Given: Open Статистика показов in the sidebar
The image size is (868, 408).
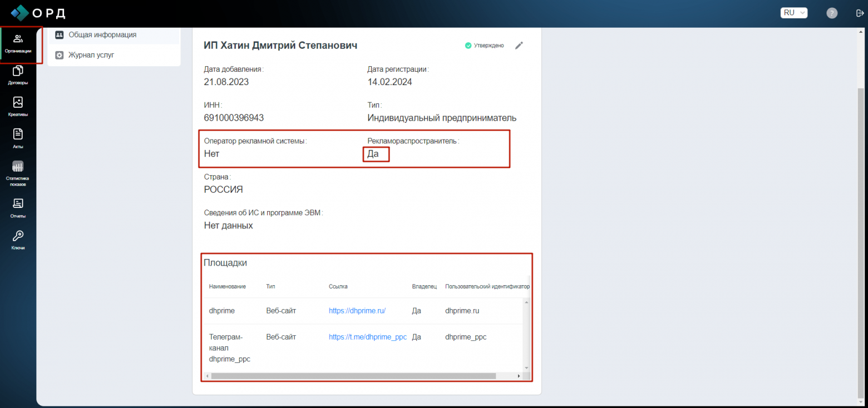Looking at the screenshot, I should point(18,173).
